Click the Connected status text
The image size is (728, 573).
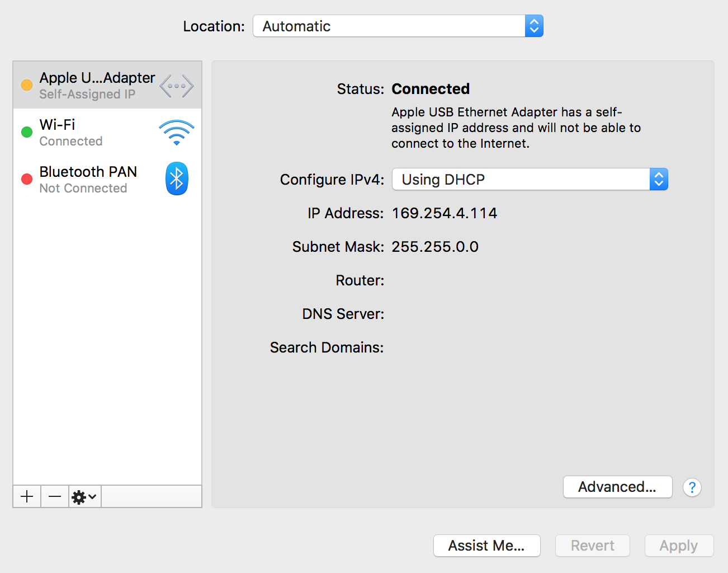pos(431,89)
